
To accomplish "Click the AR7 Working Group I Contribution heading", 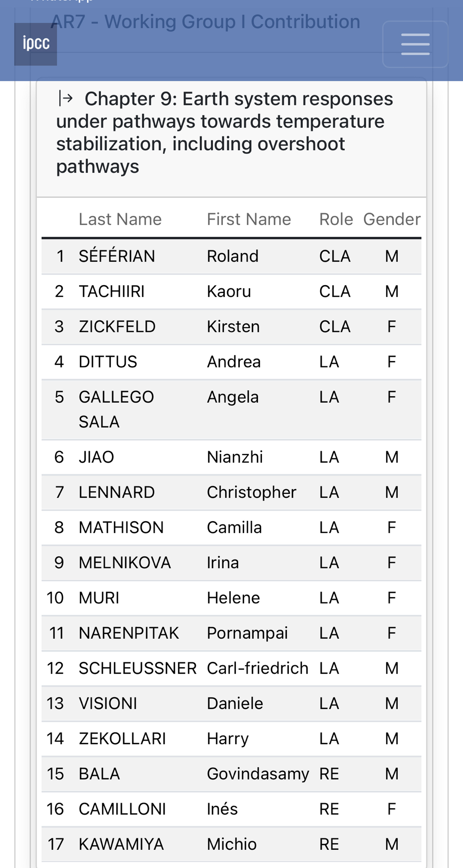I will (x=205, y=22).
